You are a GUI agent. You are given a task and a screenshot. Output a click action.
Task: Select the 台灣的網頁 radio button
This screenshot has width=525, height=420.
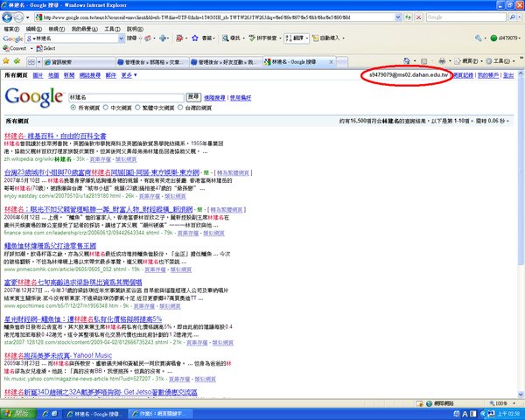[x=180, y=108]
